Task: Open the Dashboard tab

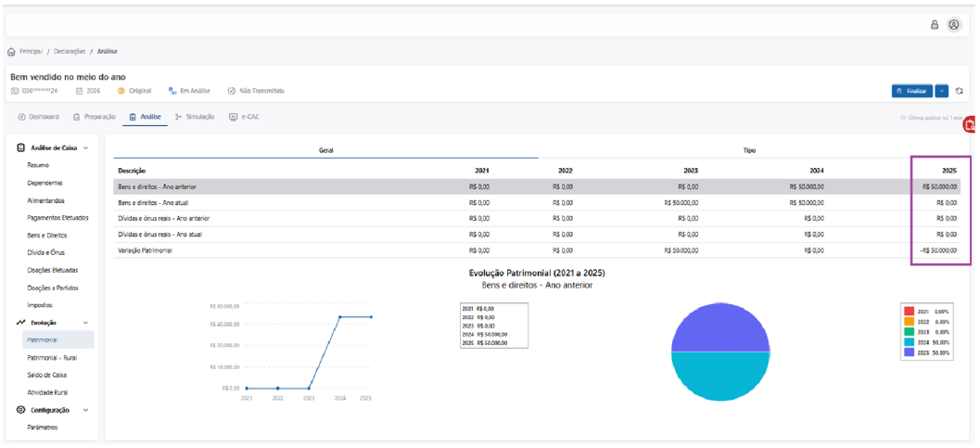Action: coord(39,117)
